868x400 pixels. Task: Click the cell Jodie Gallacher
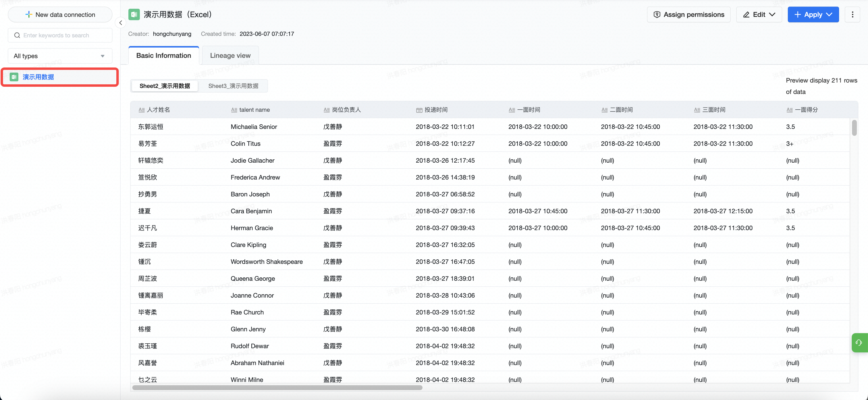[x=252, y=160]
